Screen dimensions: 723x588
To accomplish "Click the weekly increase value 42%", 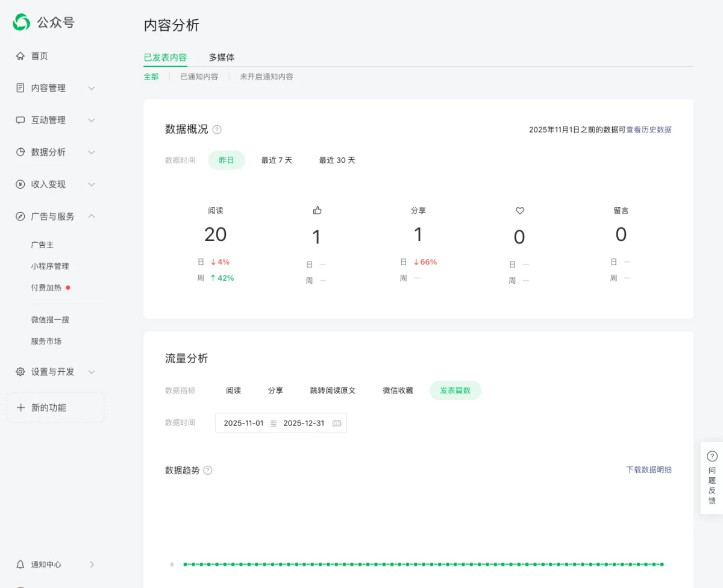I will tap(225, 278).
